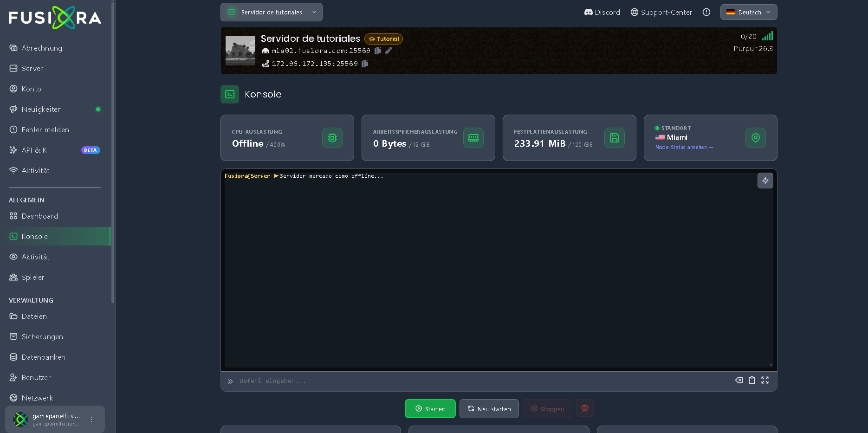This screenshot has height=433, width=868.
Task: Click the Stoppen button
Action: click(x=547, y=408)
